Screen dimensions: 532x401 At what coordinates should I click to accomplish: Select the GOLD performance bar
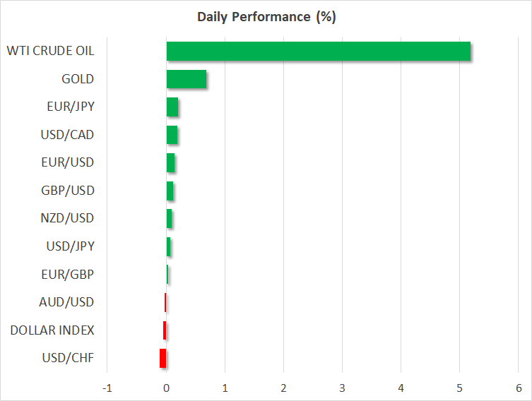tap(187, 79)
